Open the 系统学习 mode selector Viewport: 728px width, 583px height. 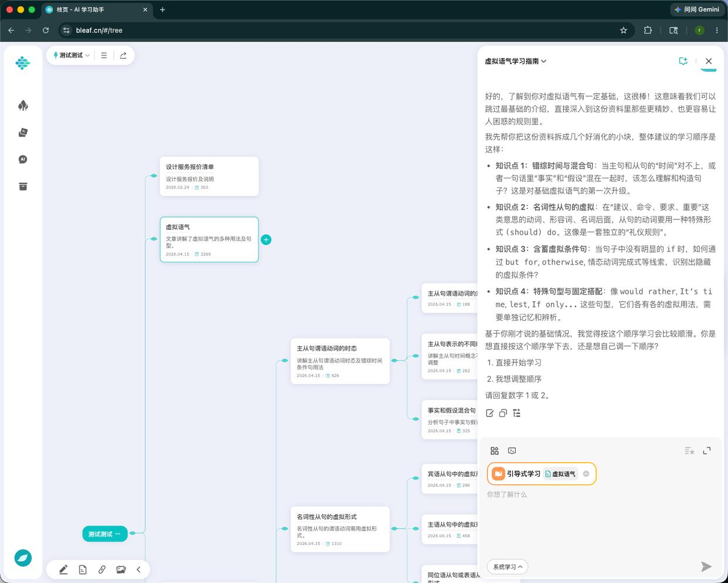(x=508, y=567)
